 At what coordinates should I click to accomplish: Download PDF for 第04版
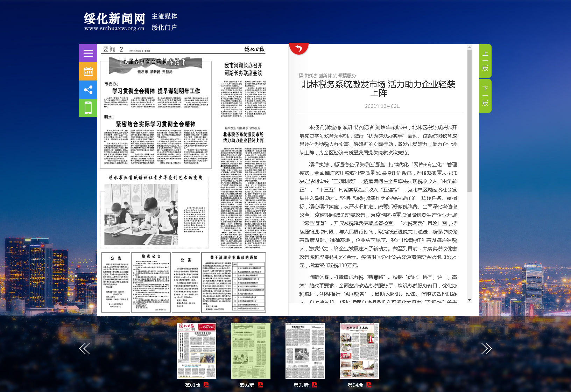coord(369,385)
